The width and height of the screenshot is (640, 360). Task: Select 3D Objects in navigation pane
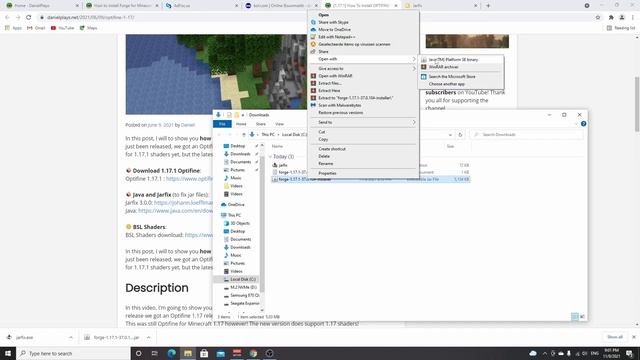click(240, 223)
